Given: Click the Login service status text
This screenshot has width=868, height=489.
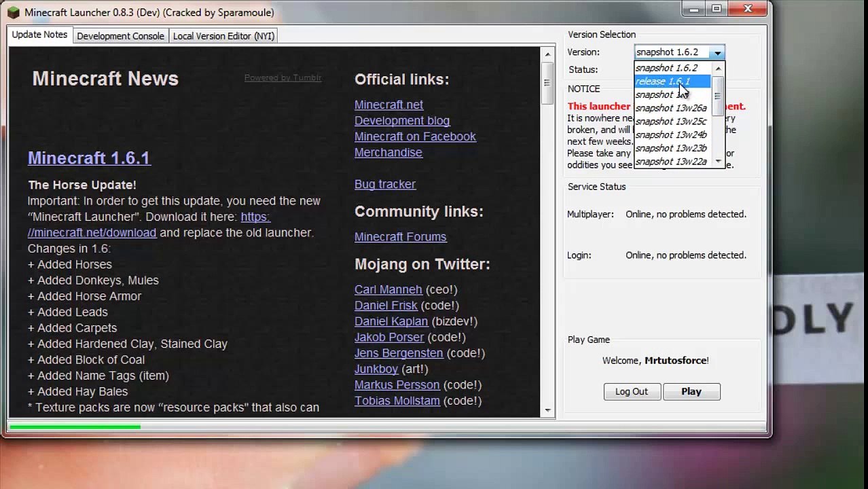Looking at the screenshot, I should tap(686, 255).
